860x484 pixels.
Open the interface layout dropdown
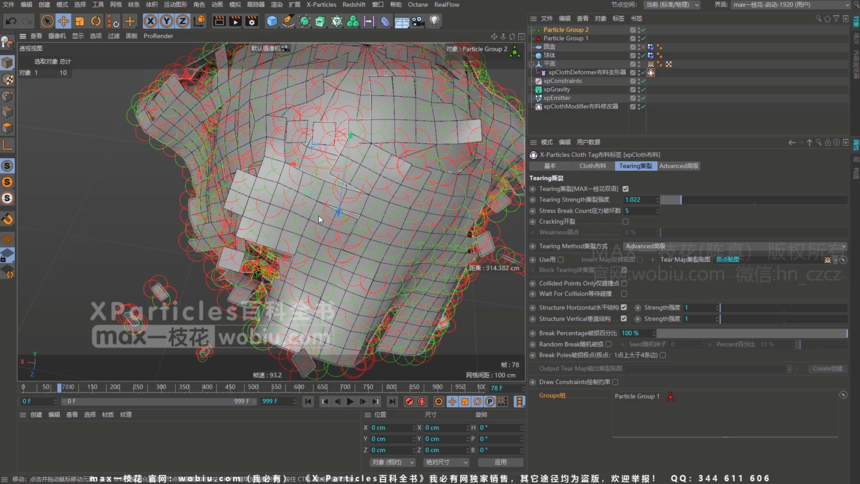[x=790, y=4]
